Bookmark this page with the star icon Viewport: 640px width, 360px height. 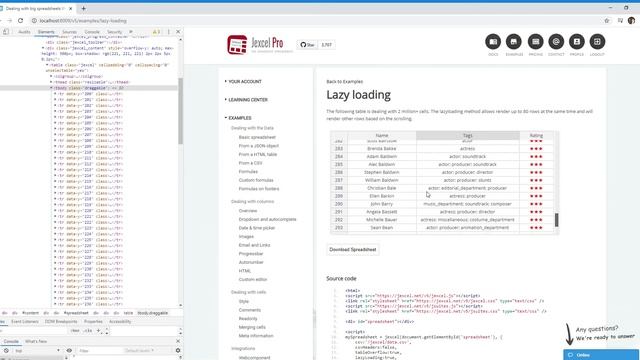pos(607,20)
